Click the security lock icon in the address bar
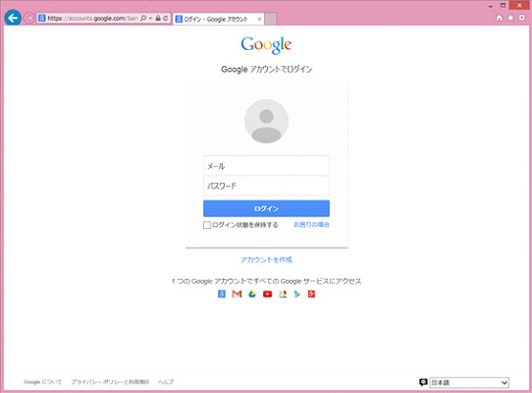The image size is (532, 393). (158, 18)
